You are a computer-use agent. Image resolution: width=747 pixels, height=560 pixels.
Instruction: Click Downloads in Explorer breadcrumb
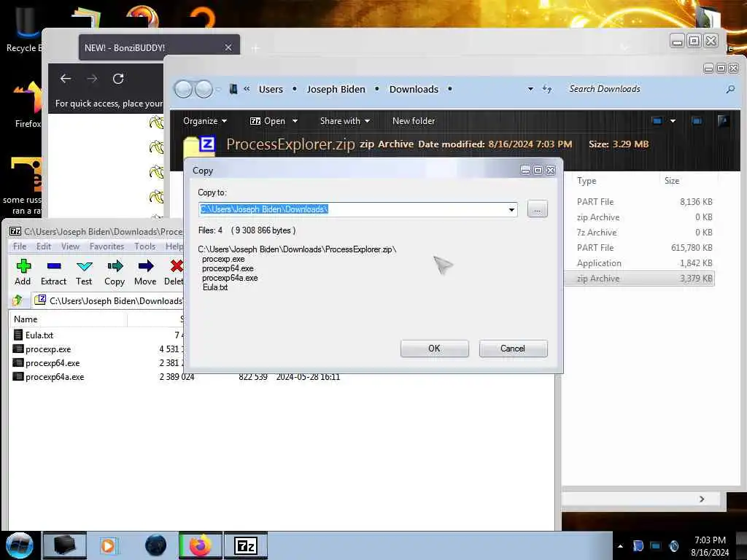[x=414, y=89]
